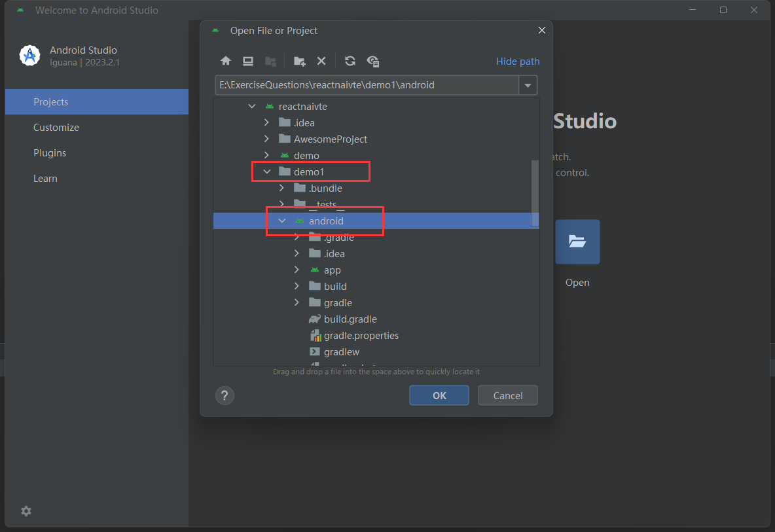Open the Plugins tab
The width and height of the screenshot is (775, 532).
click(x=97, y=153)
